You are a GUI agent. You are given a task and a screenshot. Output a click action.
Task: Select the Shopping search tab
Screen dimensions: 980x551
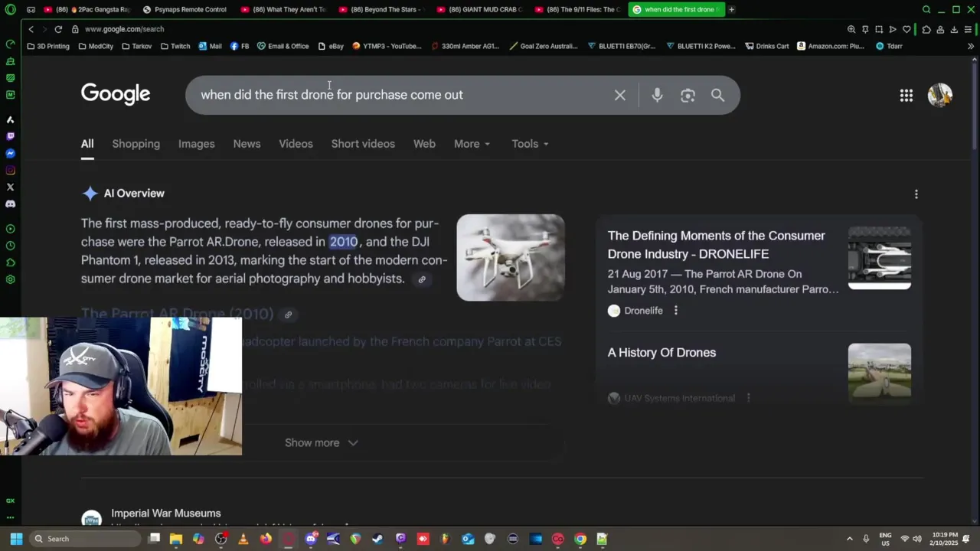(136, 144)
